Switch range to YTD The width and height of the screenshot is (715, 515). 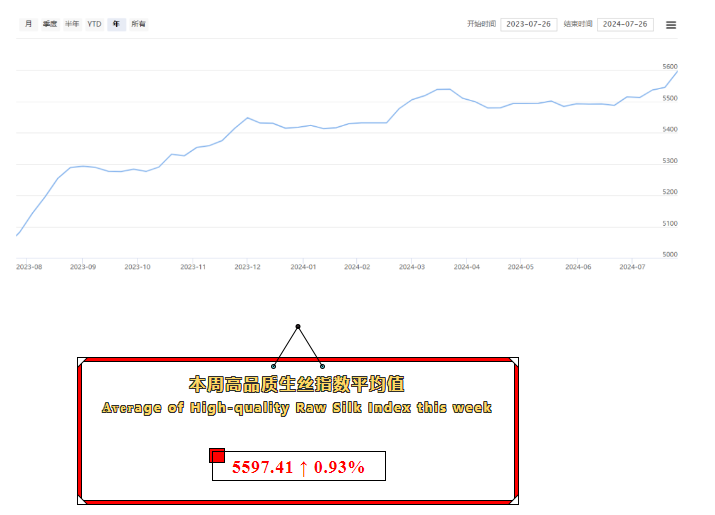(94, 24)
